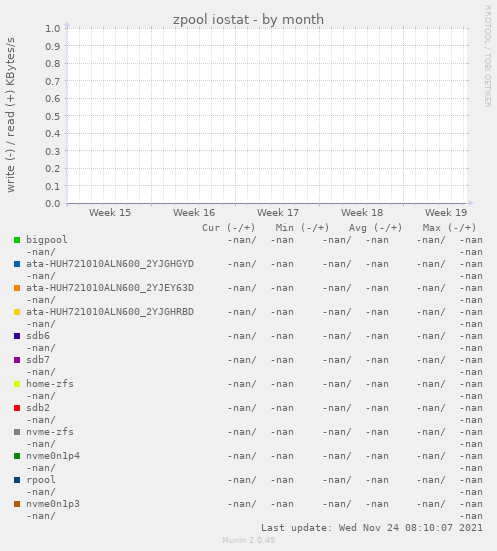Click the Week 19 axis label
The height and width of the screenshot is (551, 497).
(446, 213)
